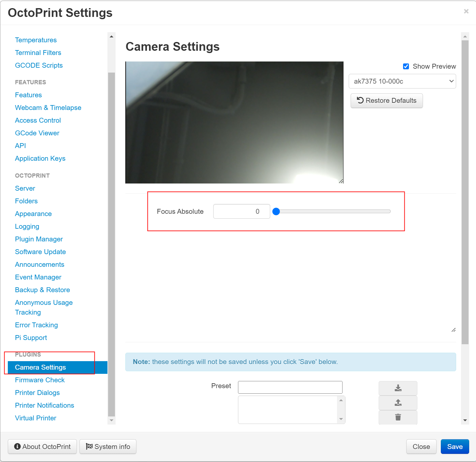Click sidebar scrollbar up arrow
Screen dimensions: 476x462
tap(111, 36)
